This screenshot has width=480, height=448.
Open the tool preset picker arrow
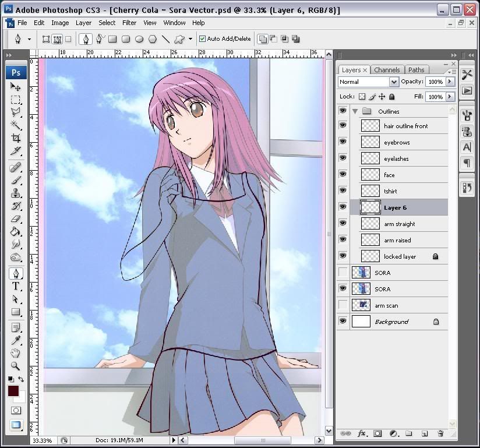[29, 39]
